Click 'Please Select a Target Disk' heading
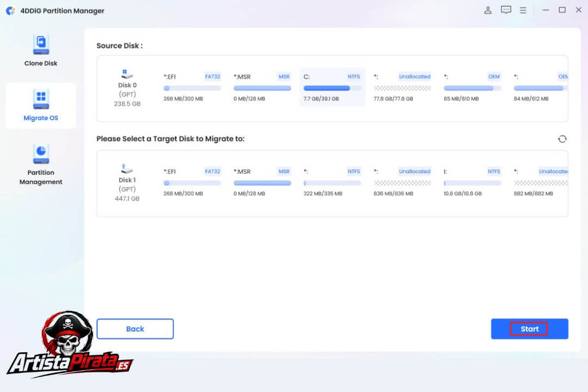This screenshot has width=588, height=392. pyautogui.click(x=170, y=139)
